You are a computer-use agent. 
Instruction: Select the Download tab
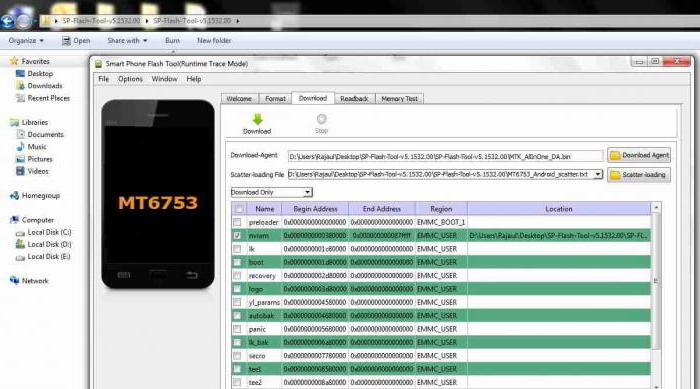313,98
